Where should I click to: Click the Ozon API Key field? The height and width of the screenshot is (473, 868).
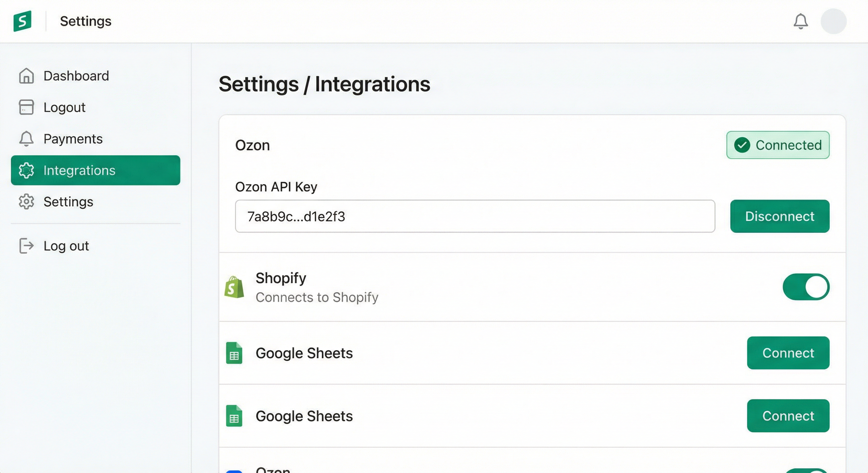point(475,216)
